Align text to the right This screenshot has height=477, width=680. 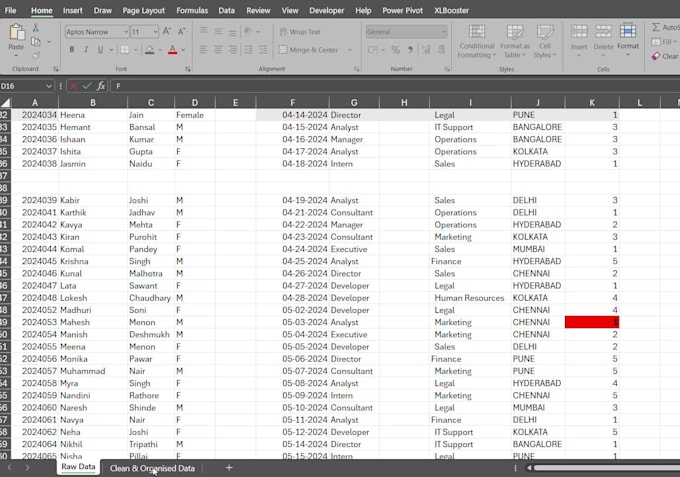233,49
